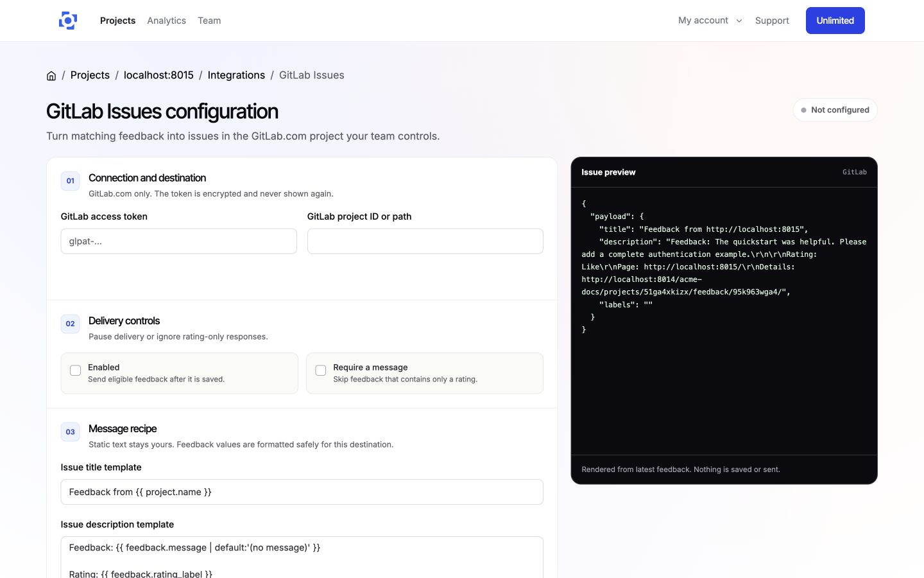The image size is (924, 578).
Task: Click the Unlimited plan button
Action: pos(835,21)
